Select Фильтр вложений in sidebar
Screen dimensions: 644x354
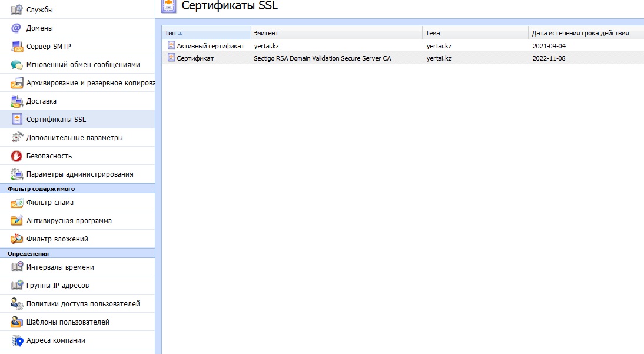click(57, 239)
